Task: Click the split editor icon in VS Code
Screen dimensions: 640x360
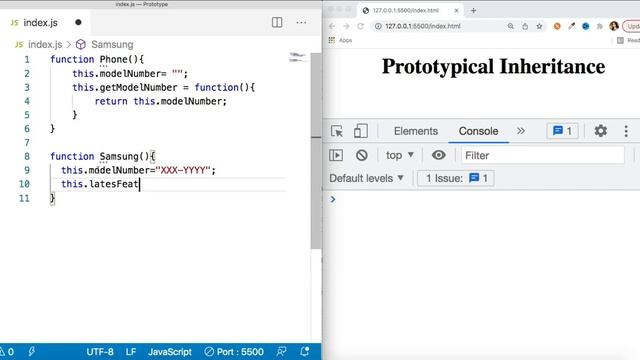Action: (x=277, y=22)
